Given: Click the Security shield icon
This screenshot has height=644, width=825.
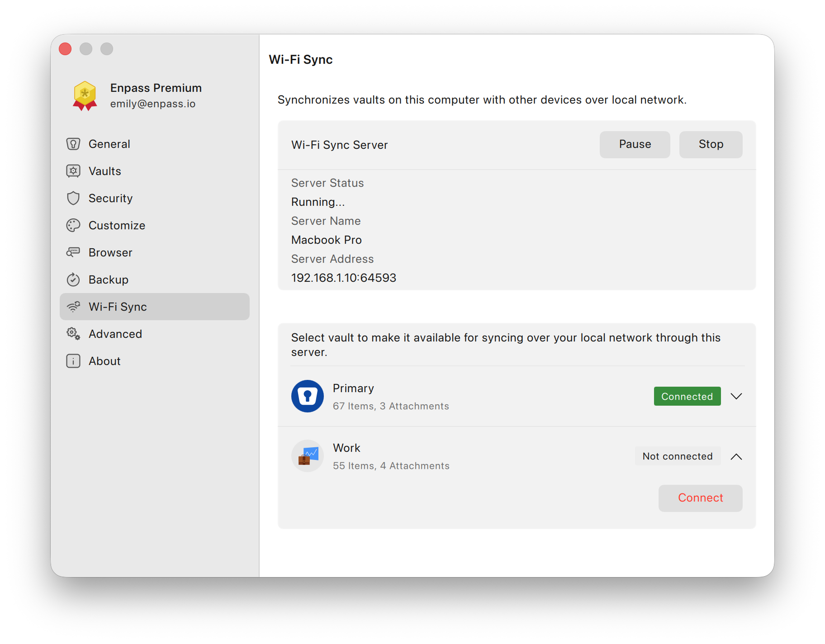Looking at the screenshot, I should click(73, 198).
